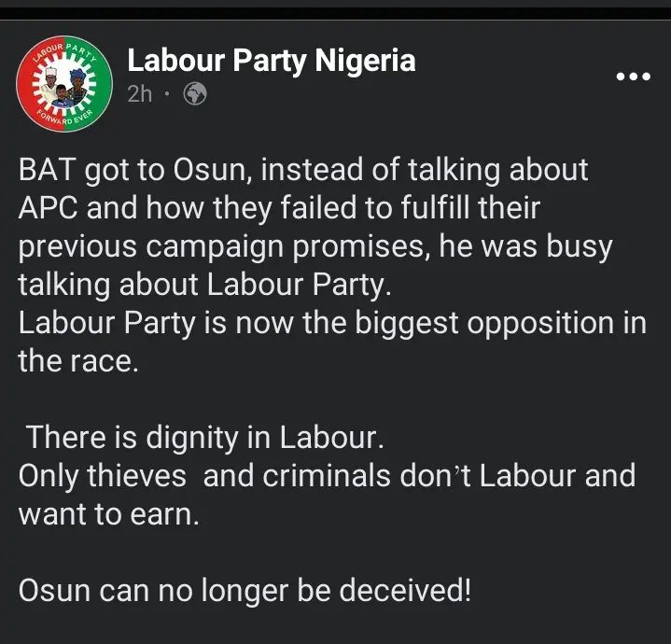Click the globe public-audience icon
Image resolution: width=671 pixels, height=644 pixels.
pyautogui.click(x=195, y=93)
